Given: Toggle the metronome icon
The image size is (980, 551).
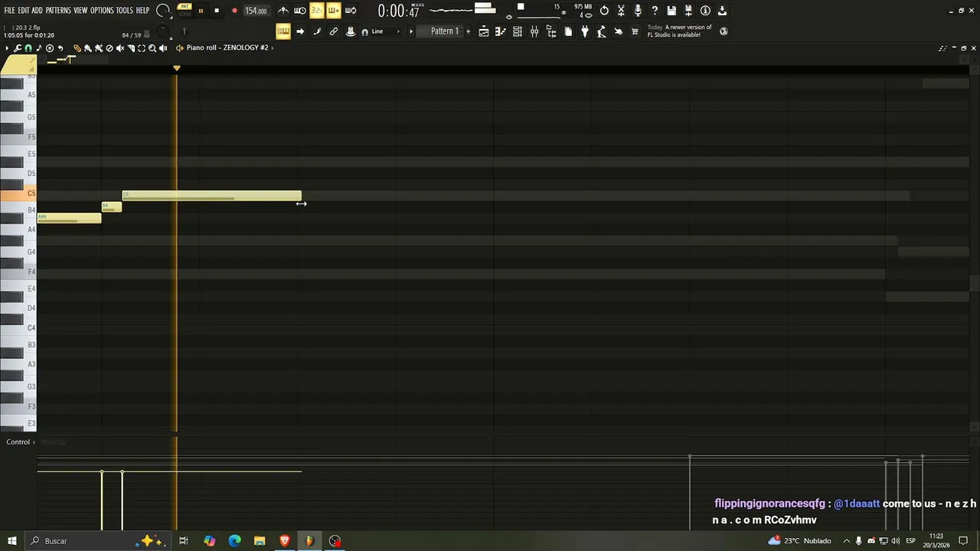Looking at the screenshot, I should click(x=283, y=11).
